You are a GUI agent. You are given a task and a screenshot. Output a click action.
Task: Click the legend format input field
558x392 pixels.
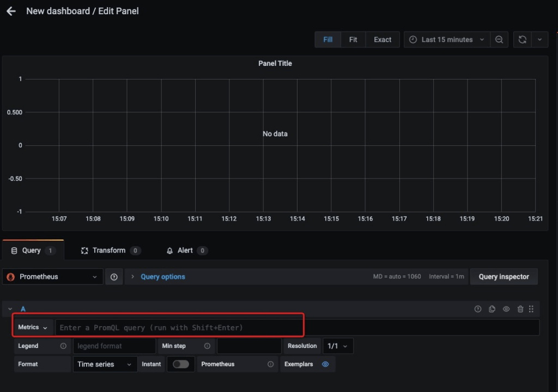click(114, 346)
